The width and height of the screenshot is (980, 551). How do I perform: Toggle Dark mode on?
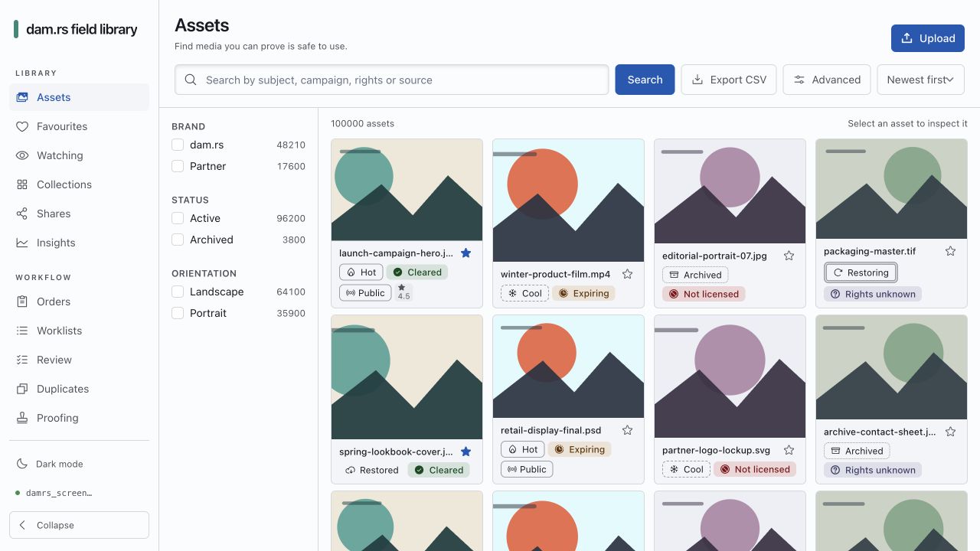click(x=79, y=464)
